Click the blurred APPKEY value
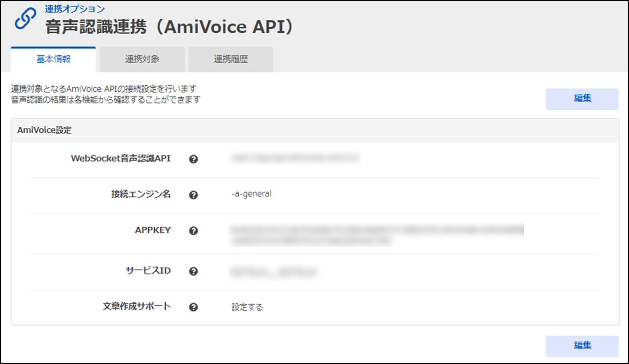The width and height of the screenshot is (629, 364). point(377,235)
